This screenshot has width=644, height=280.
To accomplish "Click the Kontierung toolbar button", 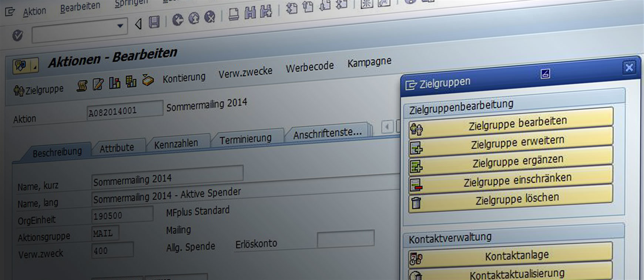I will pyautogui.click(x=184, y=77).
